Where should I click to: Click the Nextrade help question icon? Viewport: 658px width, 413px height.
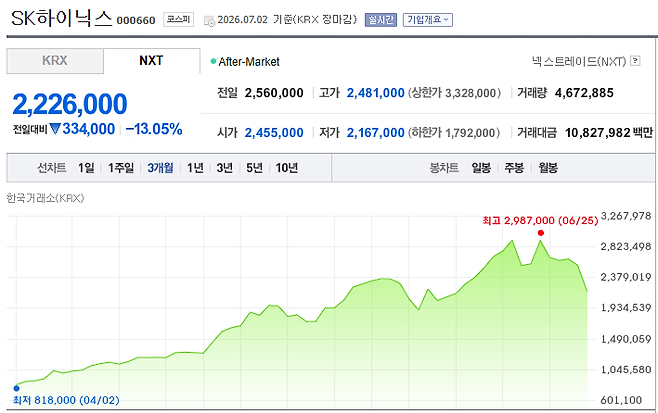(x=635, y=61)
